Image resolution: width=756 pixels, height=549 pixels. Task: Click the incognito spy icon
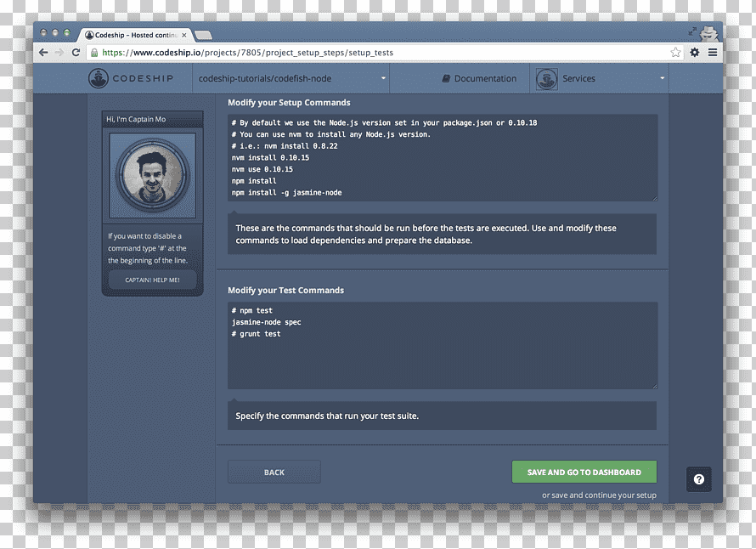point(708,33)
